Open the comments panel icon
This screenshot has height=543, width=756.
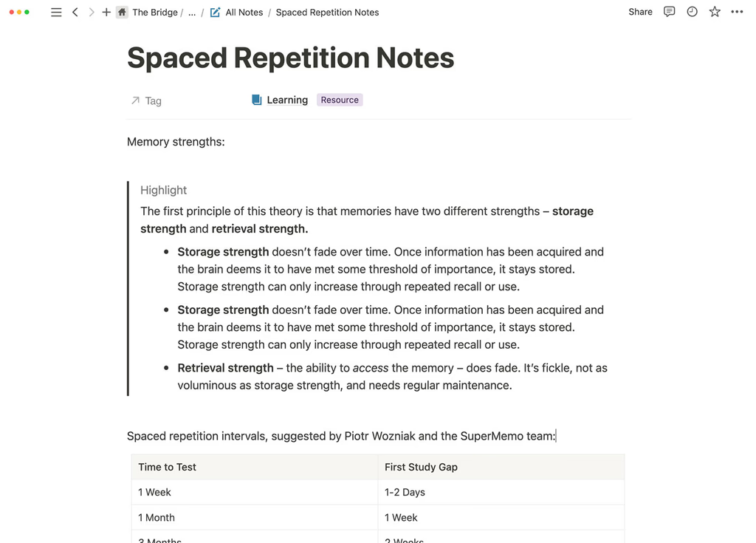669,12
